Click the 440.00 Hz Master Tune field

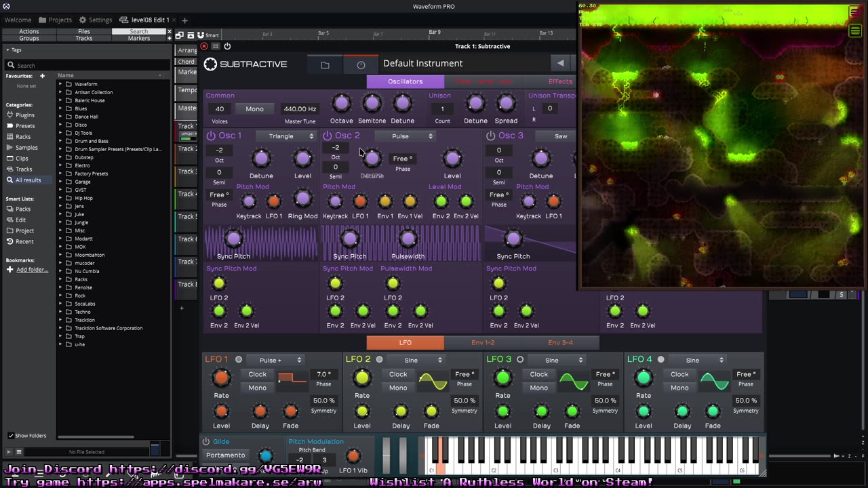click(x=300, y=109)
